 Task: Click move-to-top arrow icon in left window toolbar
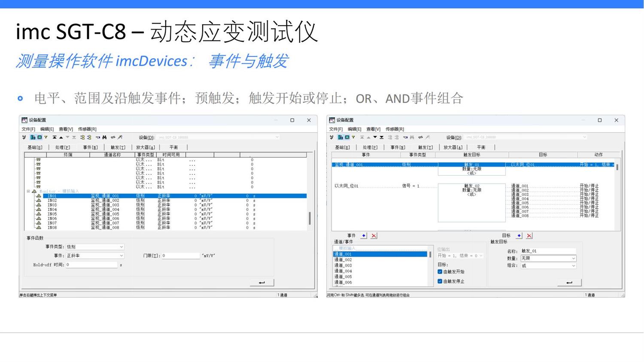tap(55, 137)
